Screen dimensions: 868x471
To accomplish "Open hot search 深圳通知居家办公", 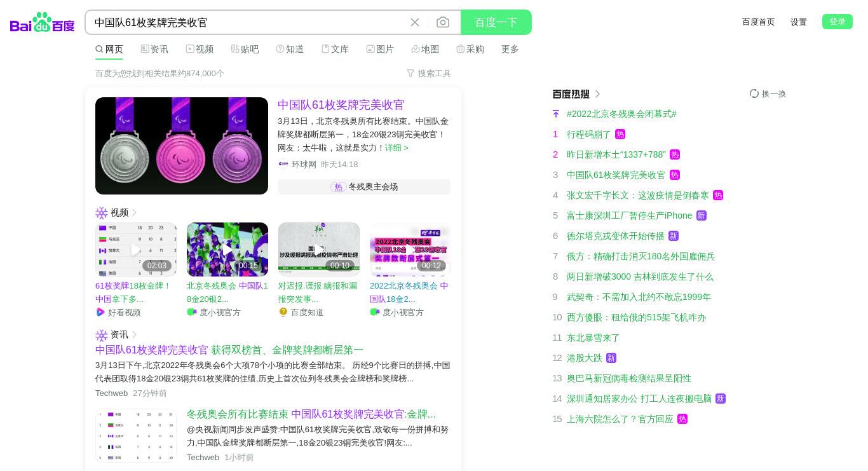I will [x=639, y=399].
